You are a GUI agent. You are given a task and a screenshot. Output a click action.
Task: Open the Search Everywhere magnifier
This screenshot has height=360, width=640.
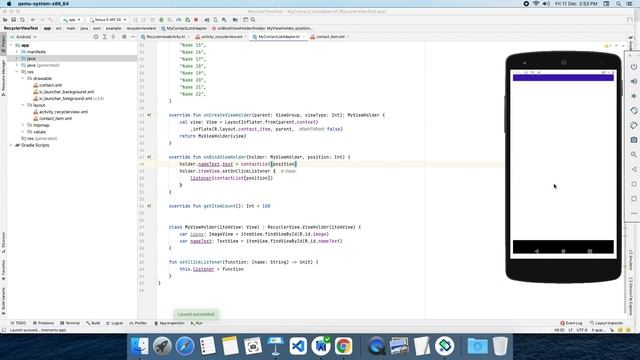pos(253,20)
